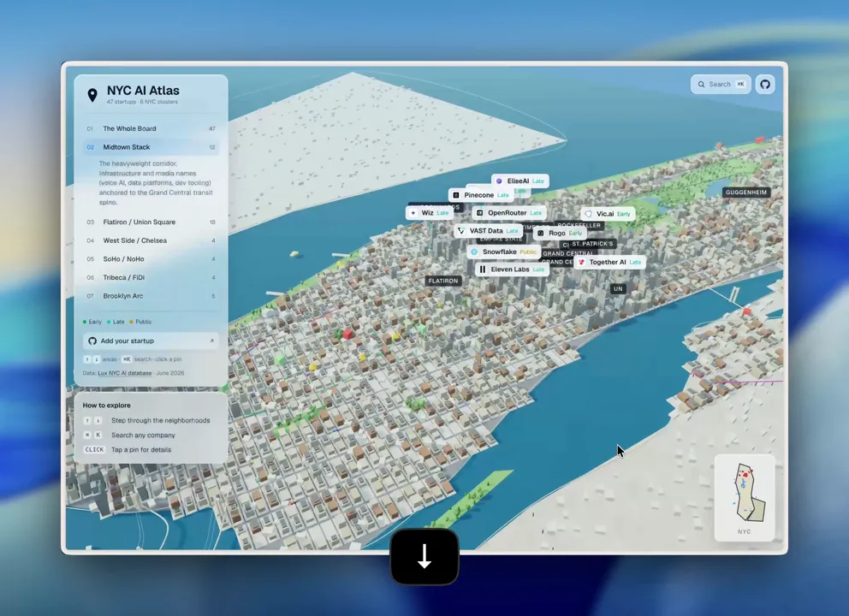Viewport: 849px width, 616px height.
Task: Click the down arrow key in How to explore
Action: coord(98,421)
